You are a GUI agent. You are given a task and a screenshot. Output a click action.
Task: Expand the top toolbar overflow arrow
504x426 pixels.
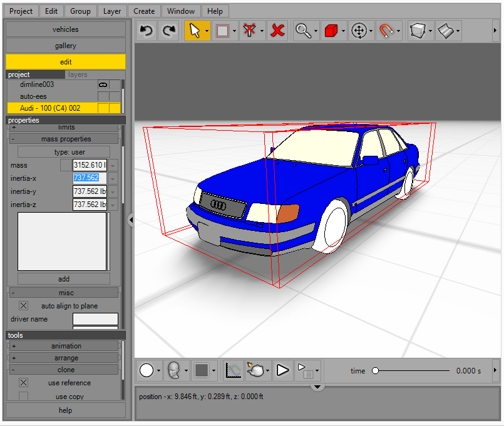tap(495, 31)
